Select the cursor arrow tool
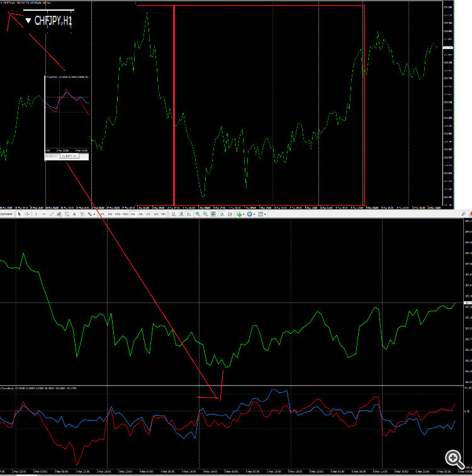 click(x=19, y=214)
